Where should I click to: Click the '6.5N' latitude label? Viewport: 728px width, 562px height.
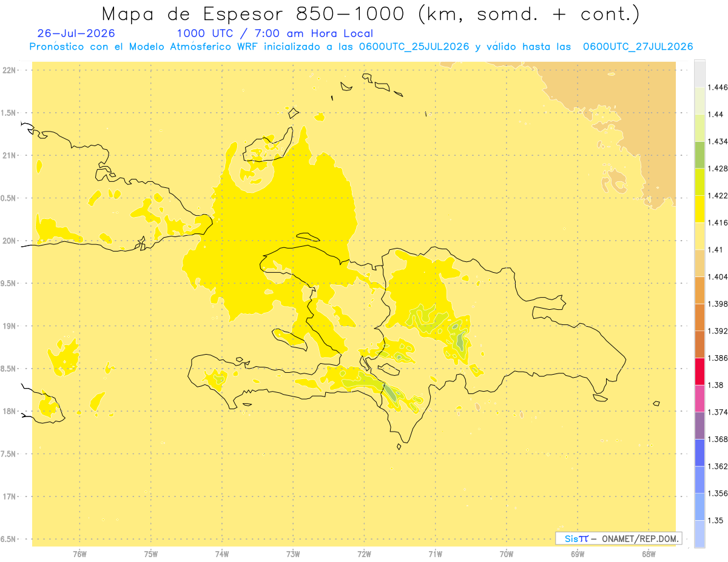9,540
